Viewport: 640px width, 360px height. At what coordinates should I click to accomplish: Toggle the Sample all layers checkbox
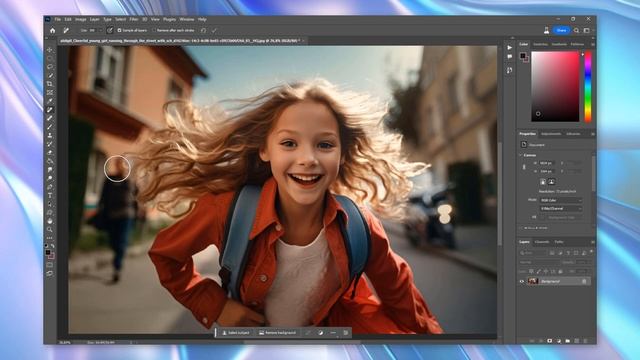coord(120,31)
